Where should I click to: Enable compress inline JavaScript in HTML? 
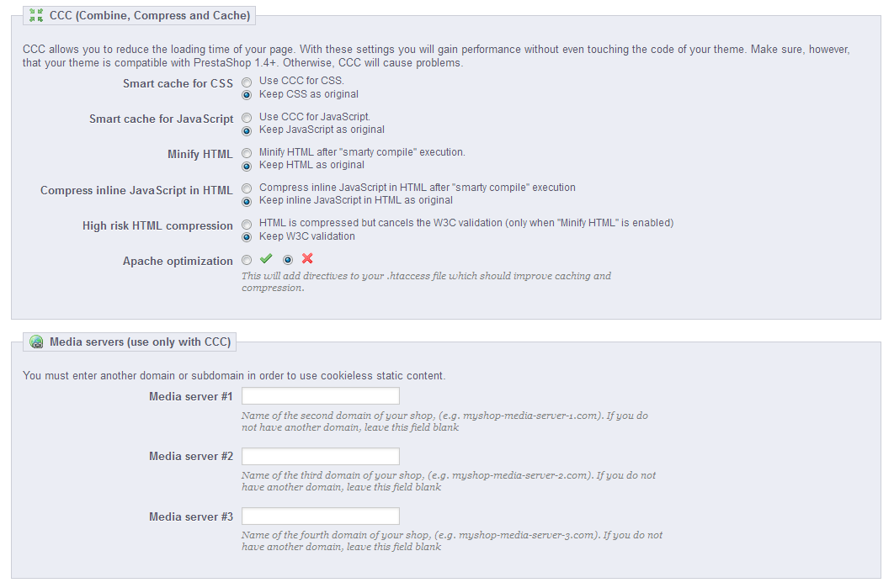(x=247, y=188)
